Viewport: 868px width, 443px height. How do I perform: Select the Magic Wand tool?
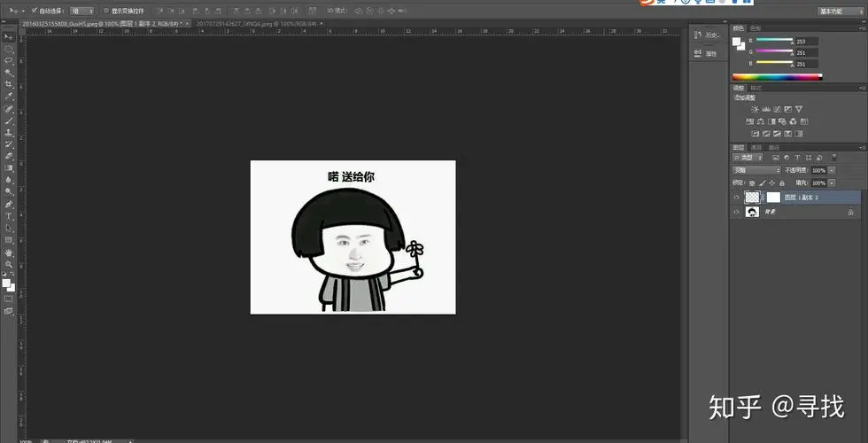(x=9, y=73)
